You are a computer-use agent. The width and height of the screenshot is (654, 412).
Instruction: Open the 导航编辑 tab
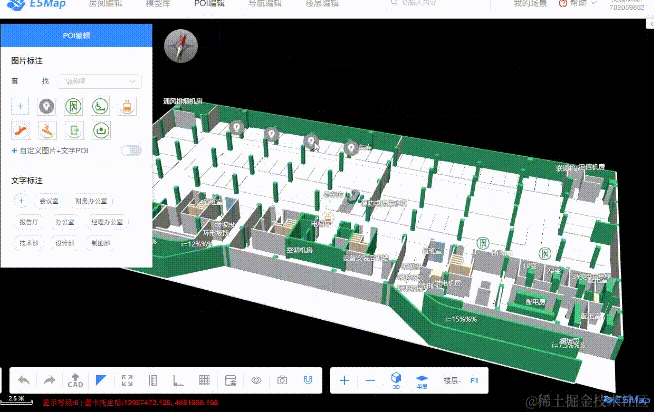coord(265,4)
